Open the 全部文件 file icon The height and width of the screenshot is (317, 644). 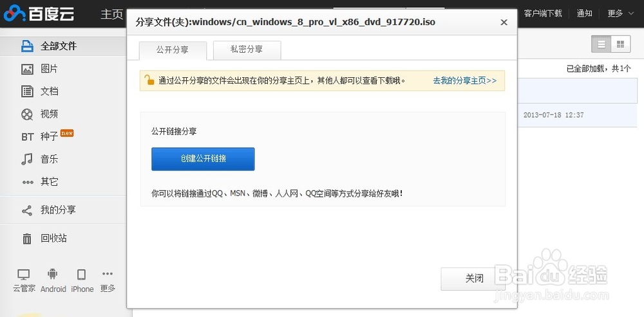(27, 46)
